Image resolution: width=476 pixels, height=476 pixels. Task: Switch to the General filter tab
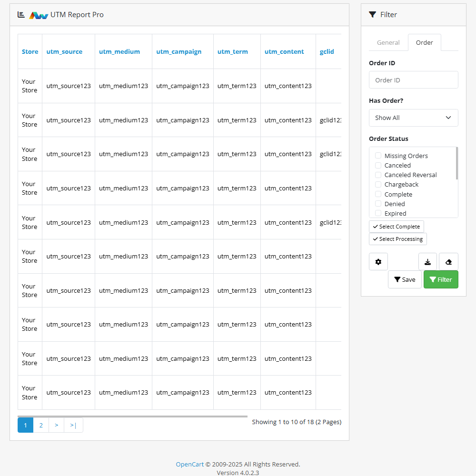pyautogui.click(x=388, y=42)
